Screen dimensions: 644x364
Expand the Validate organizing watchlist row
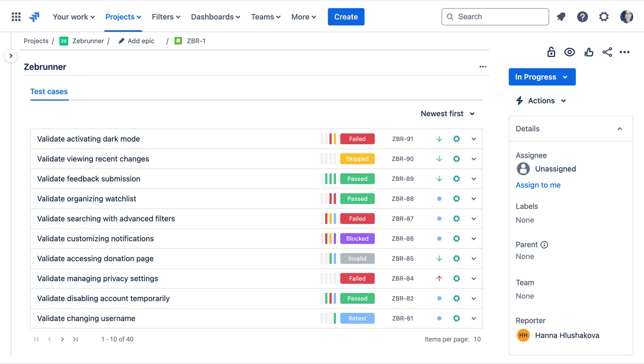click(x=473, y=199)
